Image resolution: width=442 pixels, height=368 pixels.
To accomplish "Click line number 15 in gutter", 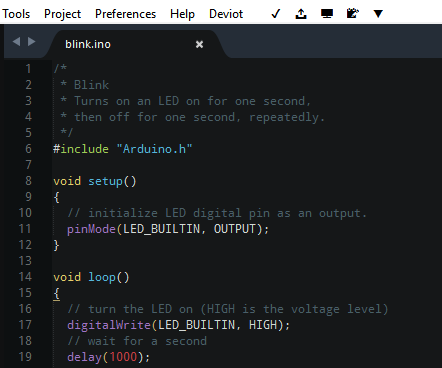I will coord(25,293).
